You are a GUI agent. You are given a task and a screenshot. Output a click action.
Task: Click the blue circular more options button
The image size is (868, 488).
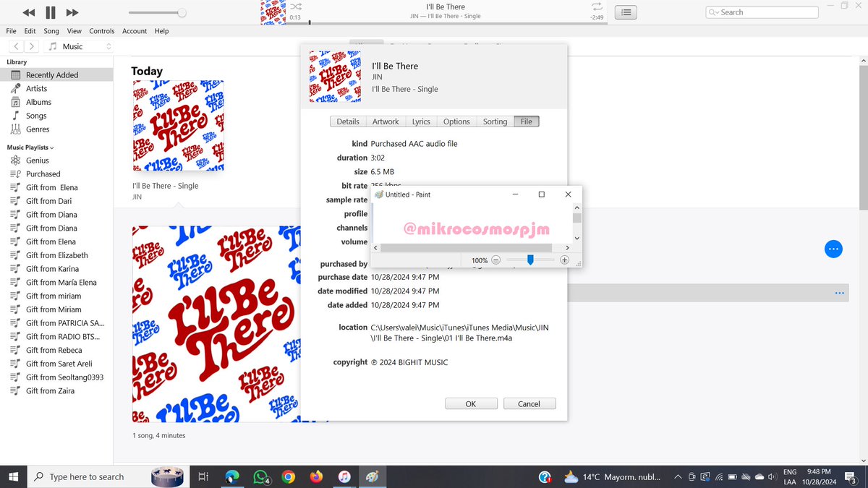(833, 249)
